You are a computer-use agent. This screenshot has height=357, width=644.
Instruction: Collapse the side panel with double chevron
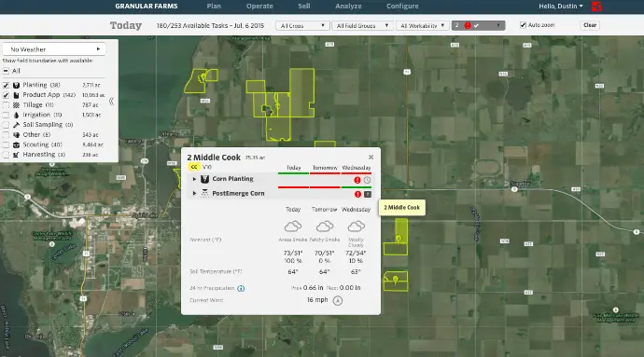tap(111, 101)
